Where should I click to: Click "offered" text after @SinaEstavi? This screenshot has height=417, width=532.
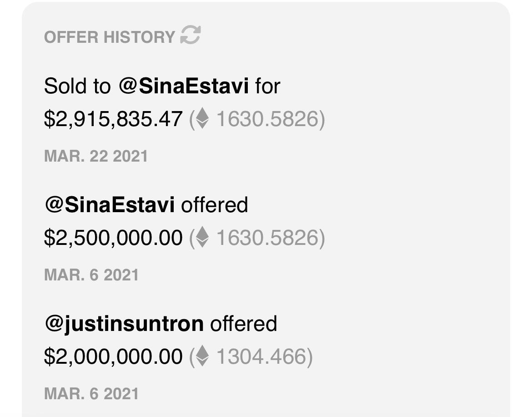[x=215, y=205]
